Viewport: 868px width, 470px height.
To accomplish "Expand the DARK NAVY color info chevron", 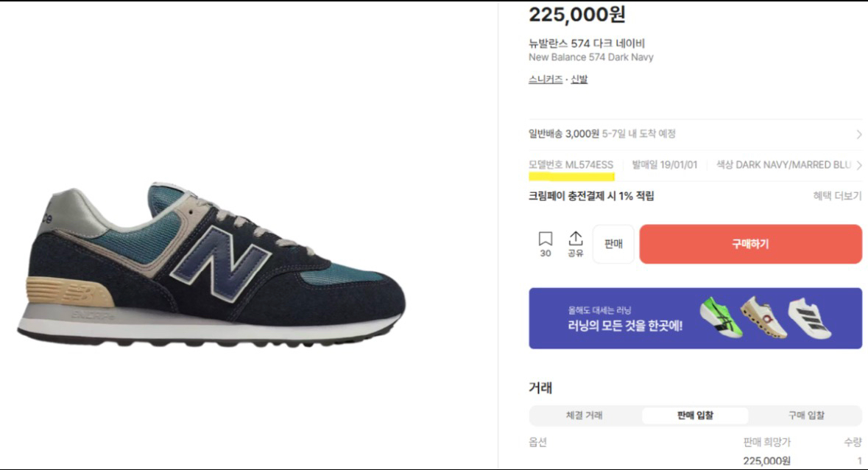I will (860, 164).
